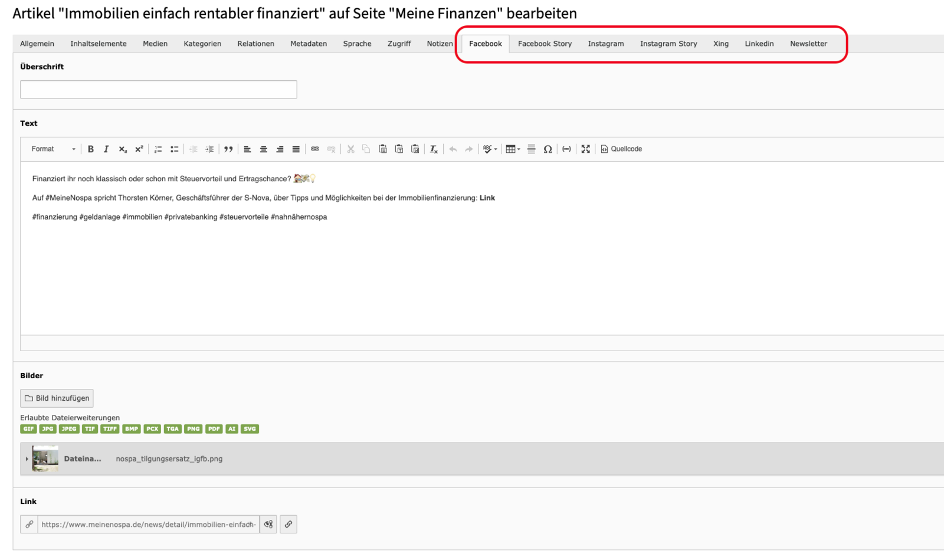Toggle Quellcode source view
The image size is (944, 560).
[621, 149]
